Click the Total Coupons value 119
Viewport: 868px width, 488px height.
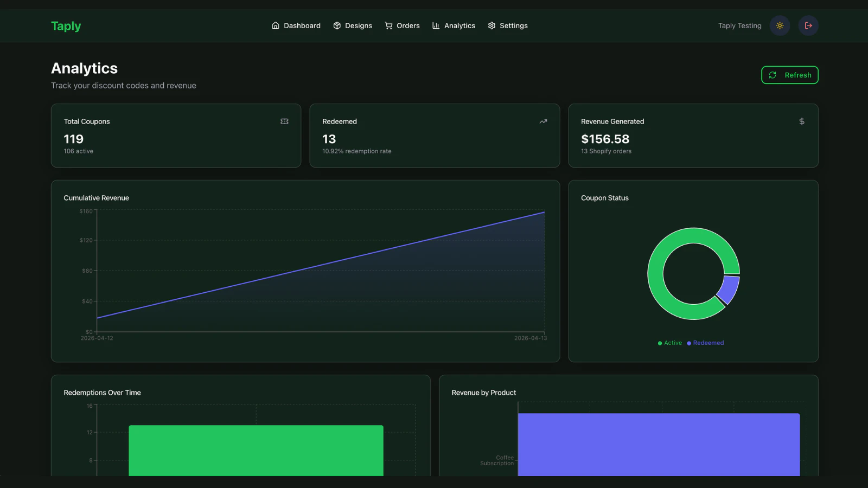coord(74,139)
